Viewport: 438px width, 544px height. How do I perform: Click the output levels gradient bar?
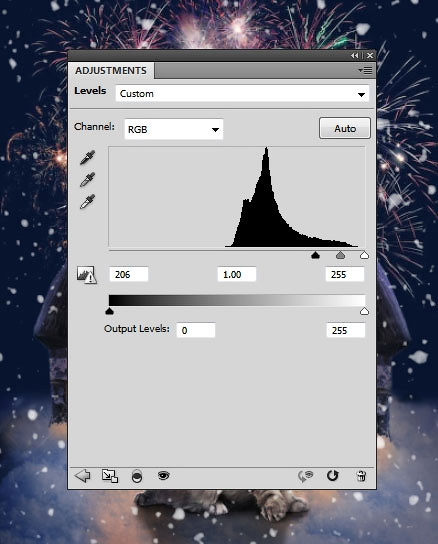click(237, 300)
